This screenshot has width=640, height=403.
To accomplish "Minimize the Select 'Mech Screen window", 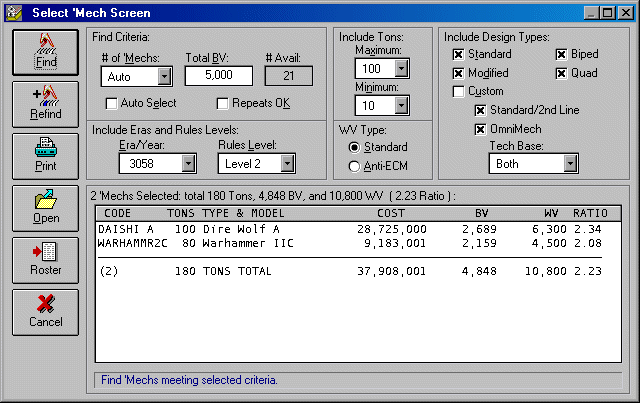I will pyautogui.click(x=591, y=13).
